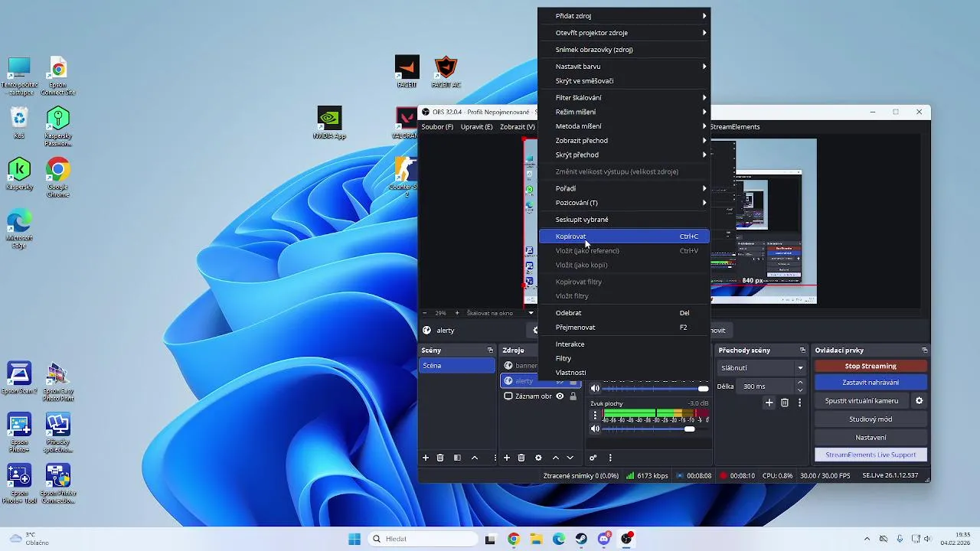Click the Stop Streaming button
The image size is (980, 551).
click(871, 366)
